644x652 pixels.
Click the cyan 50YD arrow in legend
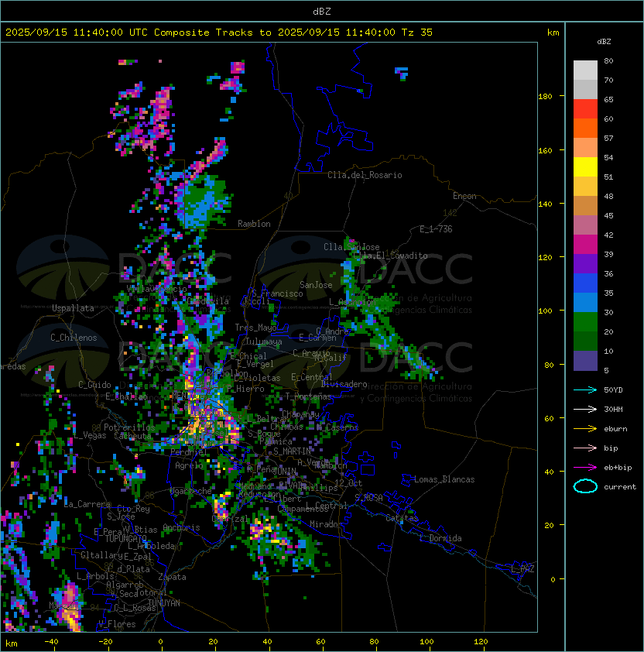tap(585, 390)
